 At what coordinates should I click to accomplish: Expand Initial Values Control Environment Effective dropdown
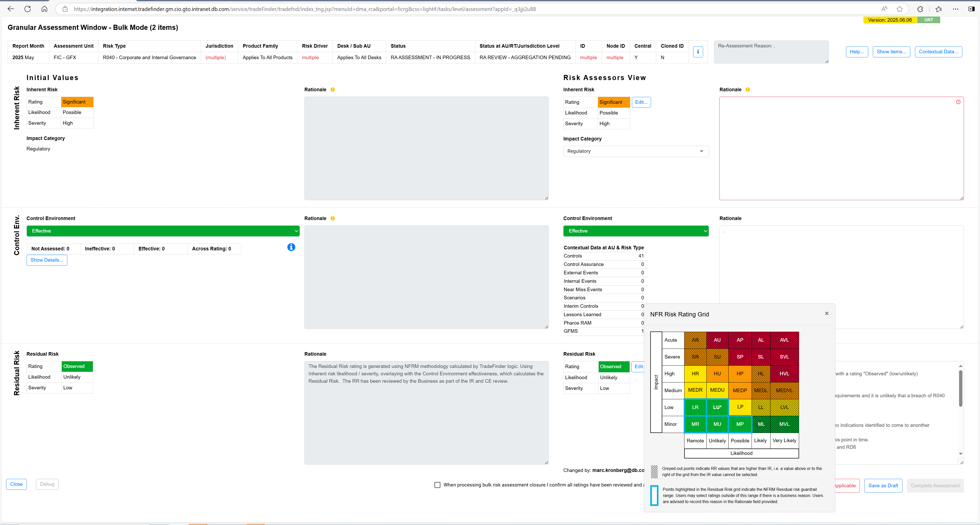click(163, 231)
